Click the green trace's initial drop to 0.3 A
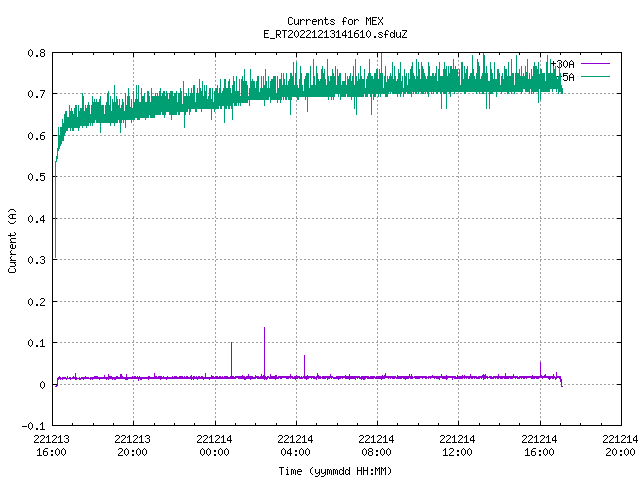 (x=56, y=210)
